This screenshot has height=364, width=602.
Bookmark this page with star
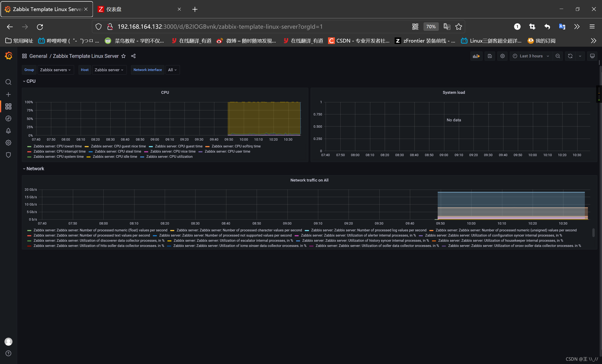459,27
